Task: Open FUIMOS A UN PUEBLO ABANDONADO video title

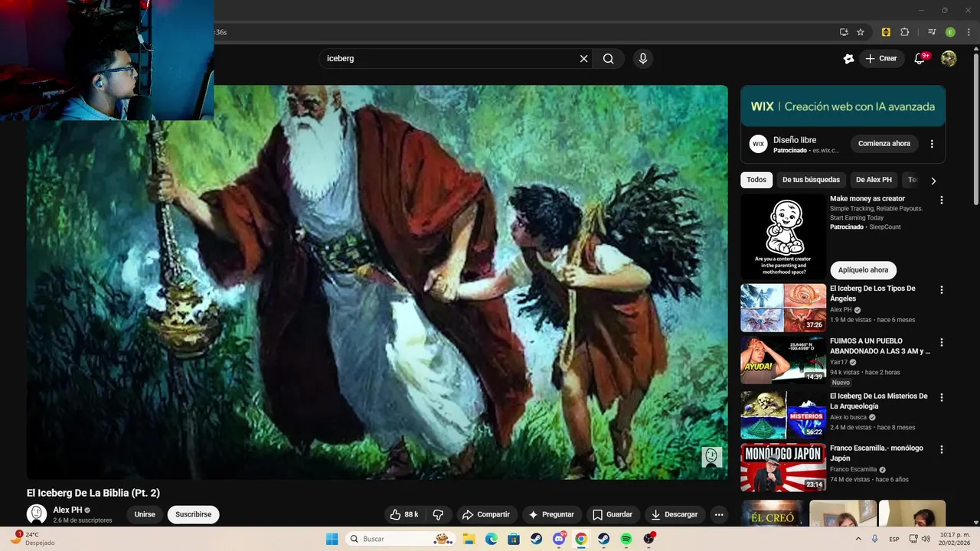Action: pos(880,346)
